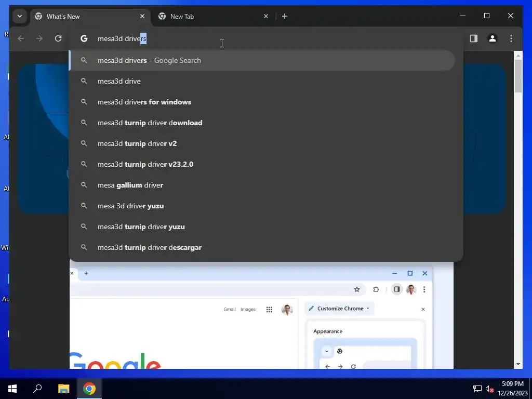The width and height of the screenshot is (532, 399).
Task: Click the Google apps grid icon in illustration
Action: click(x=269, y=310)
